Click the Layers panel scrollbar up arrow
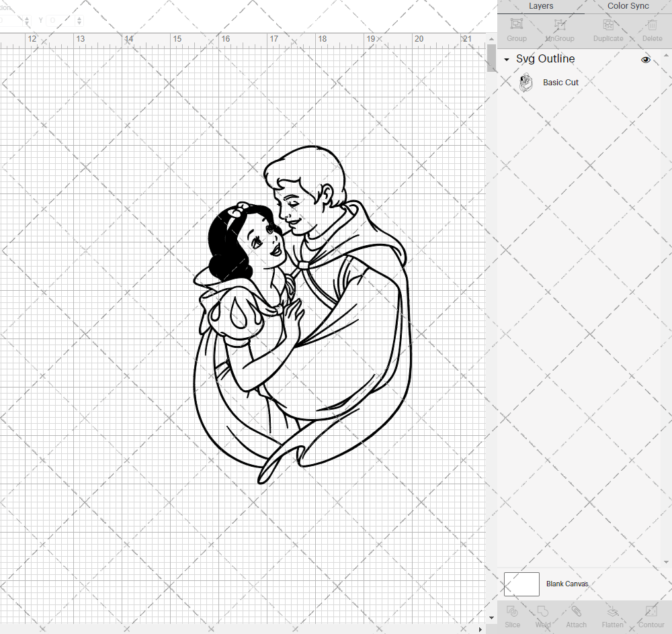This screenshot has height=634, width=672. 665,56
